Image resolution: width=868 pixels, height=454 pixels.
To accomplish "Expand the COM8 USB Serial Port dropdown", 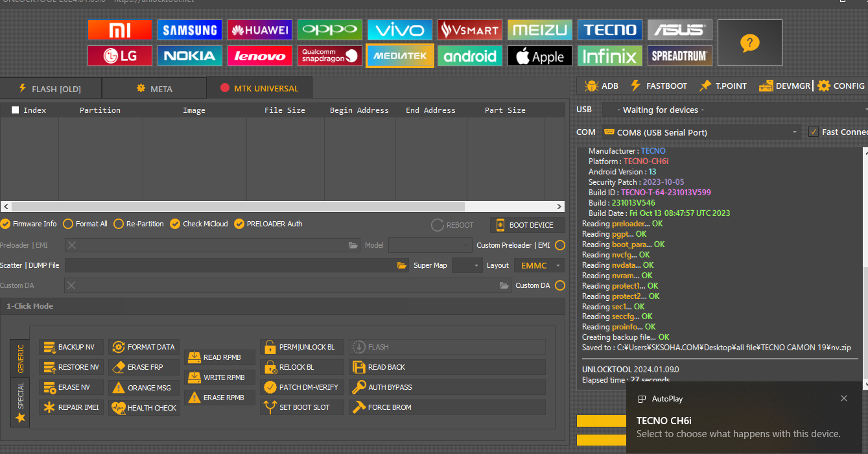I will [x=701, y=132].
